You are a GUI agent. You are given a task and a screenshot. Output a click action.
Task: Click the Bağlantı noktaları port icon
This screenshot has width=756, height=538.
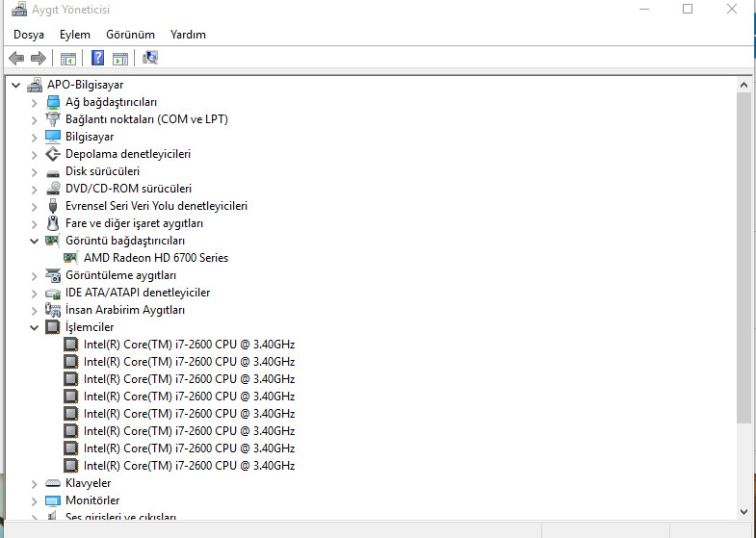(53, 119)
